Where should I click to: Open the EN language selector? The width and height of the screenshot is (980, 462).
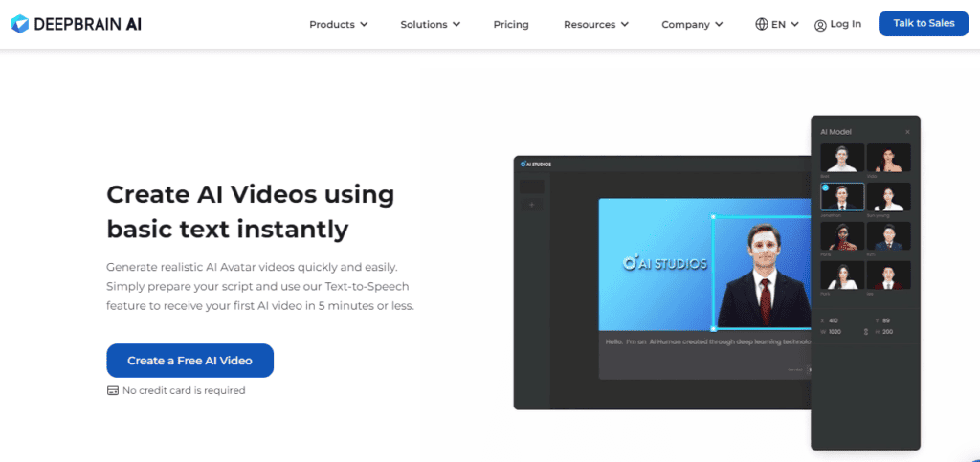tap(777, 24)
